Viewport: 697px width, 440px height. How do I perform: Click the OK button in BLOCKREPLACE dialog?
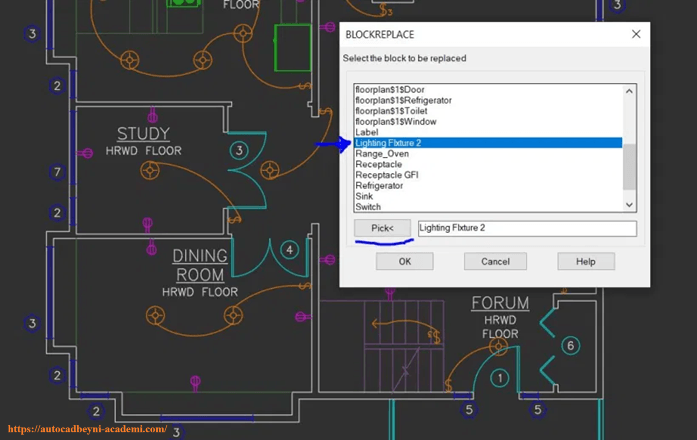click(x=405, y=261)
